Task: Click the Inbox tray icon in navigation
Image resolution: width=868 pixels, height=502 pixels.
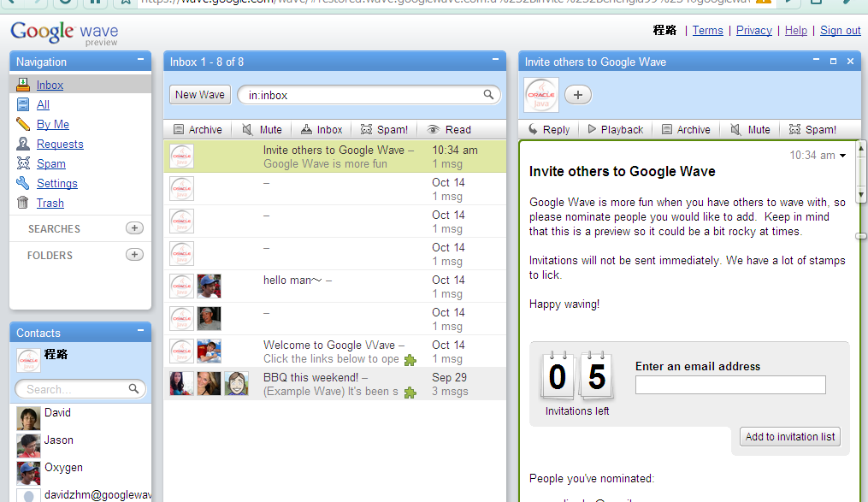Action: 23,85
